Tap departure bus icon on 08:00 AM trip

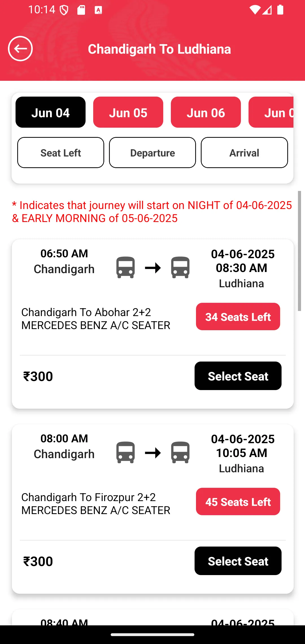pos(125,452)
